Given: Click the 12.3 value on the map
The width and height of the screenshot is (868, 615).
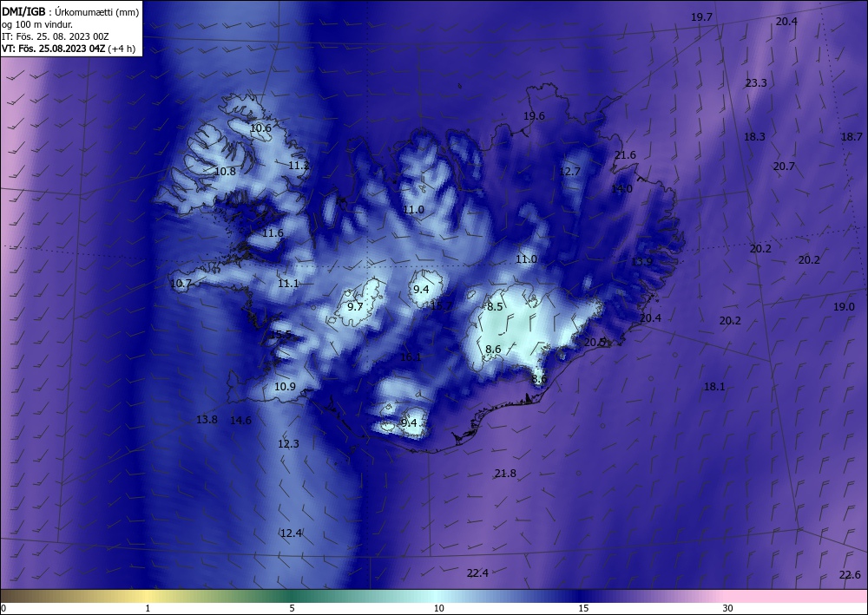Looking at the screenshot, I should tap(288, 443).
